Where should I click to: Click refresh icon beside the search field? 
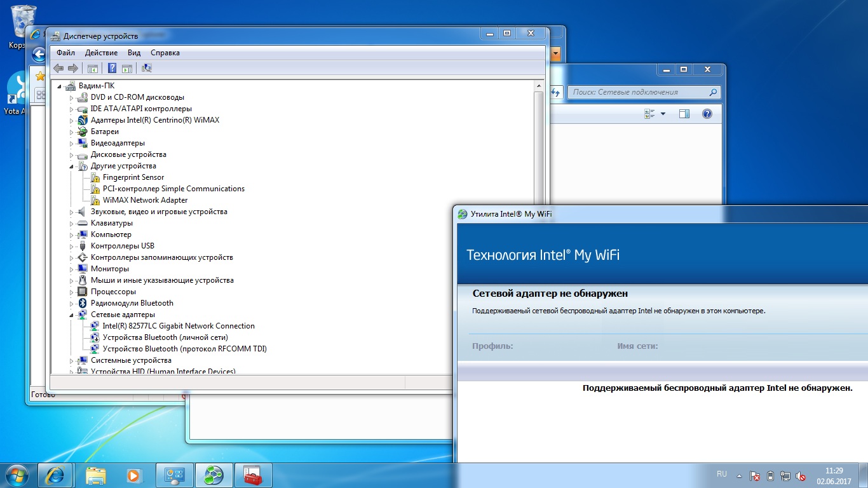click(555, 92)
